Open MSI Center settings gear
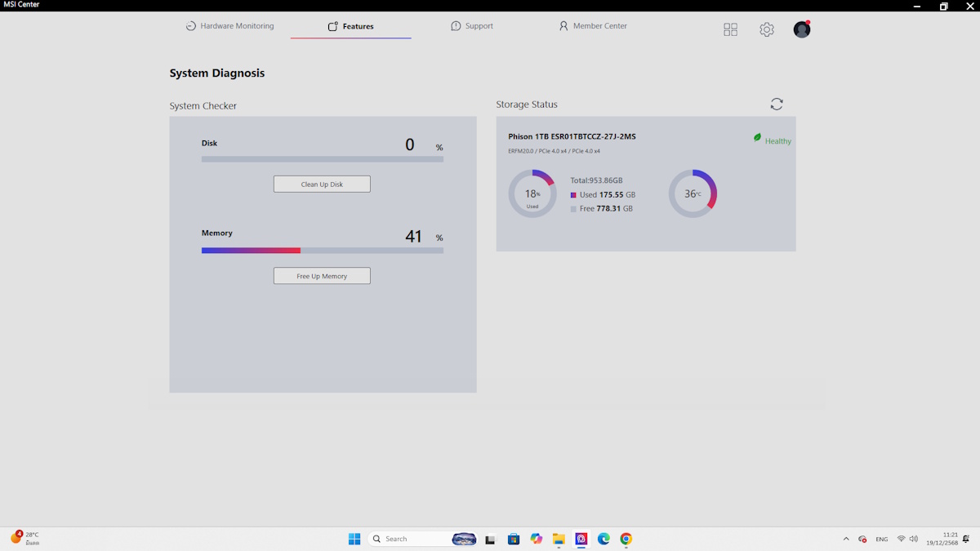 pyautogui.click(x=766, y=29)
